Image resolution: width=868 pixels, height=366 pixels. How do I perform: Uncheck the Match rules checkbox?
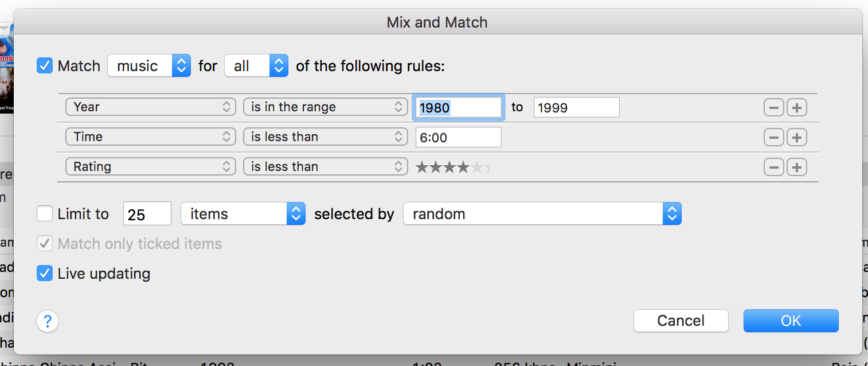click(45, 65)
